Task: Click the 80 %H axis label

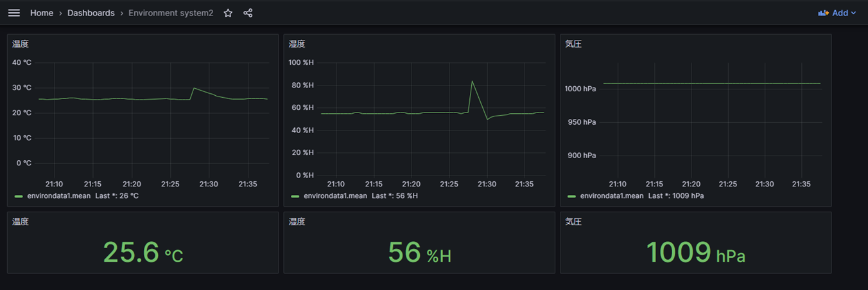Action: pos(302,85)
